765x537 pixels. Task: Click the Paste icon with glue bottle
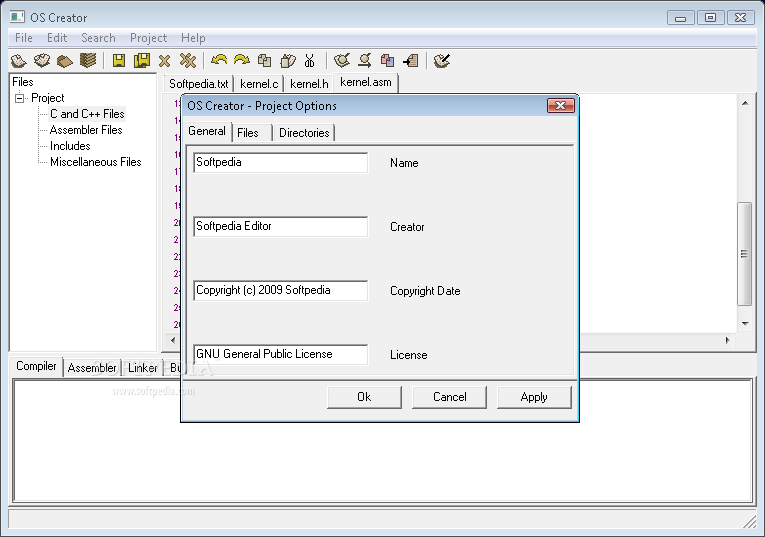click(x=288, y=61)
